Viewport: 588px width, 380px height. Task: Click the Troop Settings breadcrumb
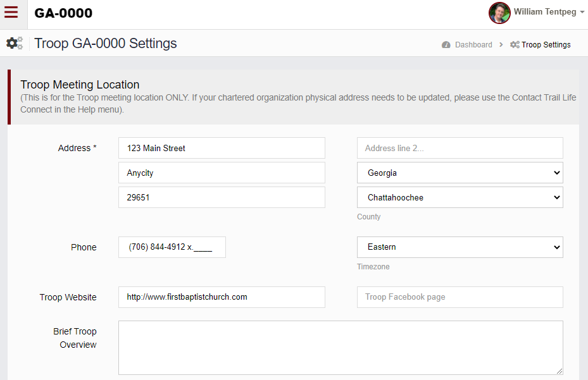(546, 45)
